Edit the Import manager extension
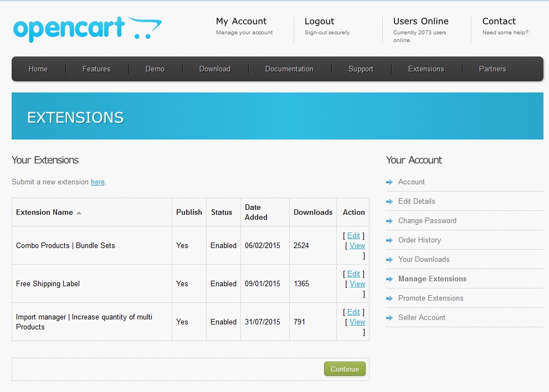Viewport: 549px width, 392px height. [353, 312]
